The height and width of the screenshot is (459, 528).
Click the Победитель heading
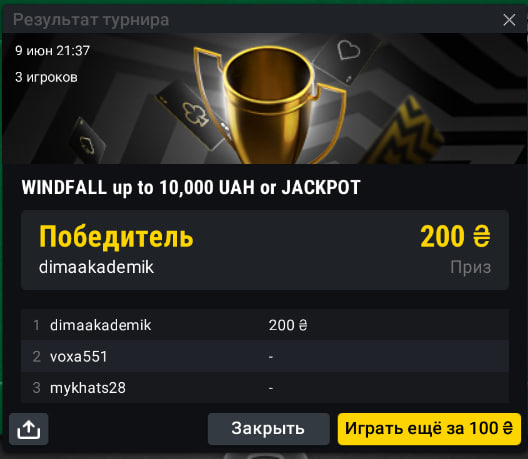pos(116,237)
